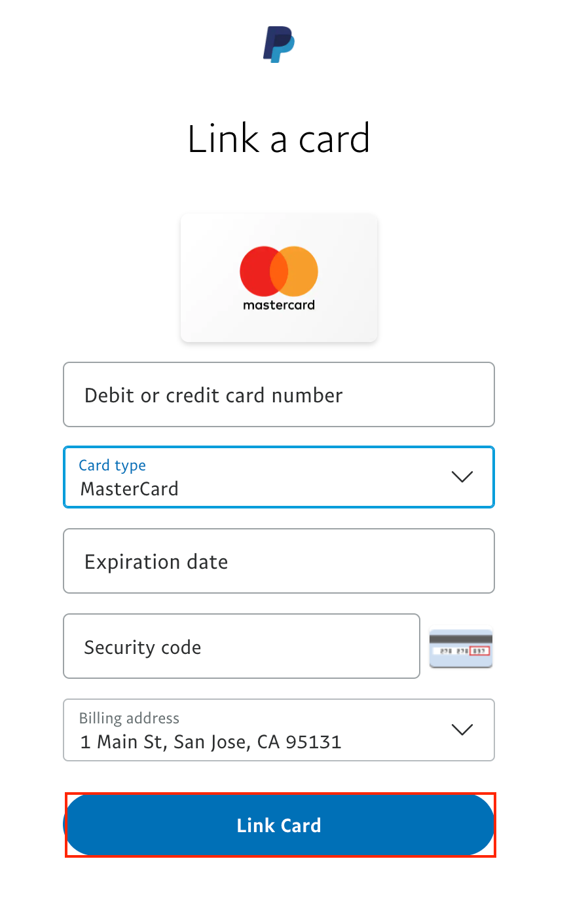588x899 pixels.
Task: Focus the Security code input
Action: [241, 646]
